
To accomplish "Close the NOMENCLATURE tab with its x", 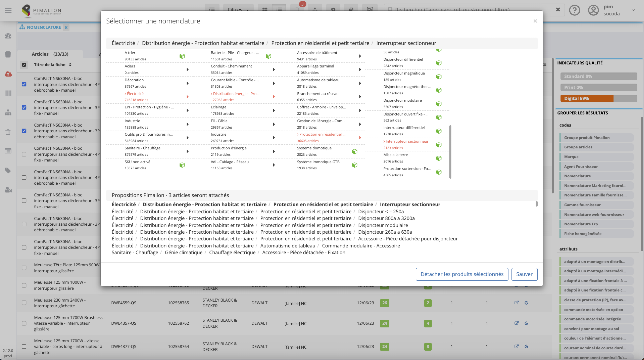I will pos(66,27).
